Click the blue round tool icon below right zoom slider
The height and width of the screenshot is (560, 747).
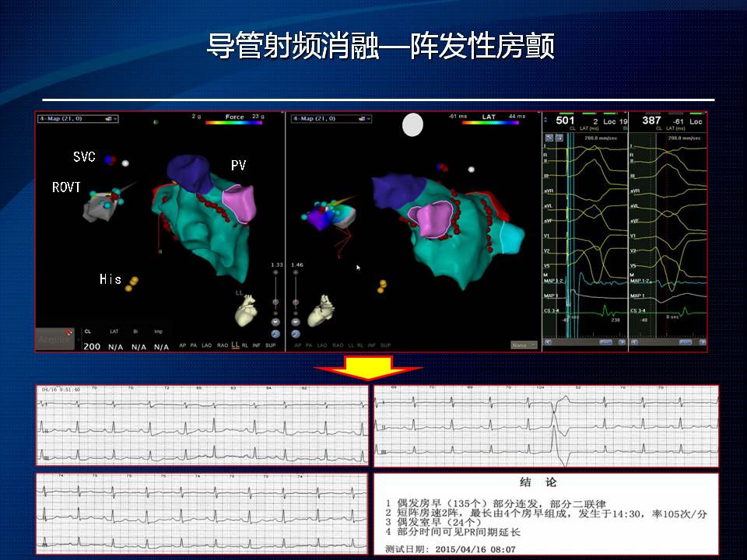[296, 332]
